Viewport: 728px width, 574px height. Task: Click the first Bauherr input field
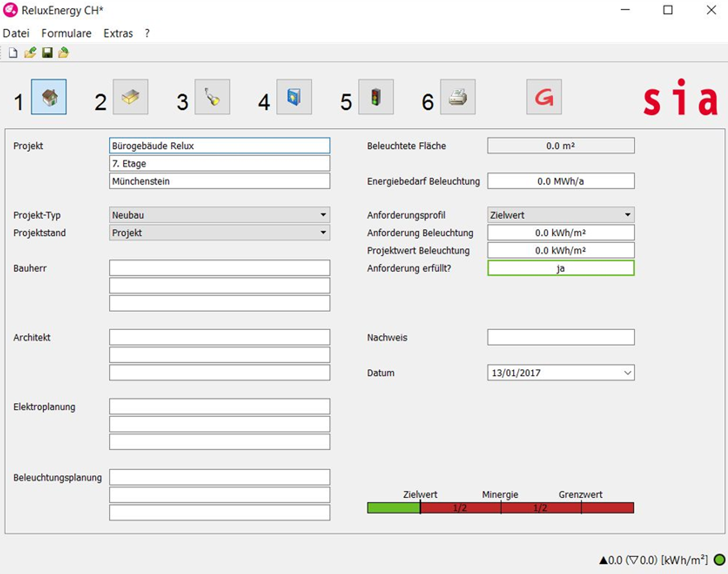click(x=219, y=268)
